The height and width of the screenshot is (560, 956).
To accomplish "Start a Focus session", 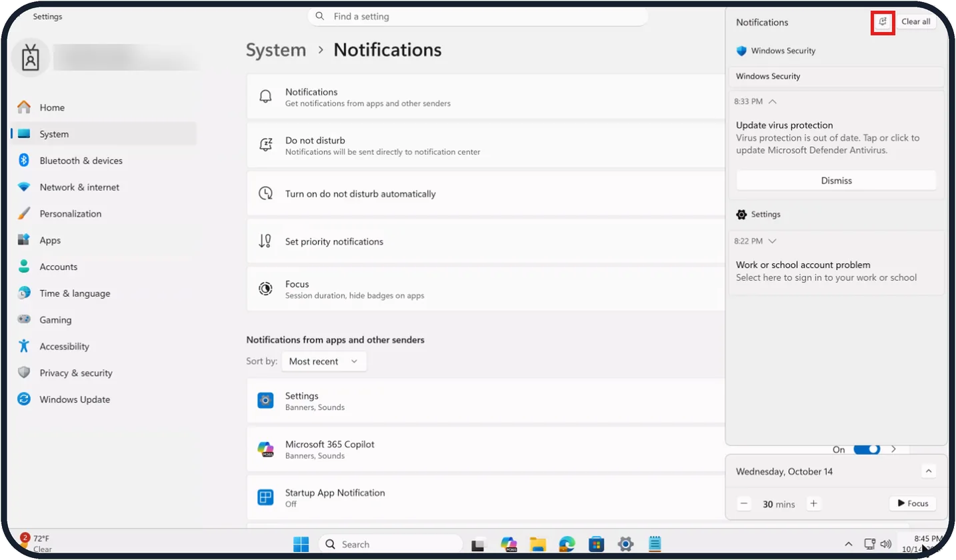I will click(913, 503).
